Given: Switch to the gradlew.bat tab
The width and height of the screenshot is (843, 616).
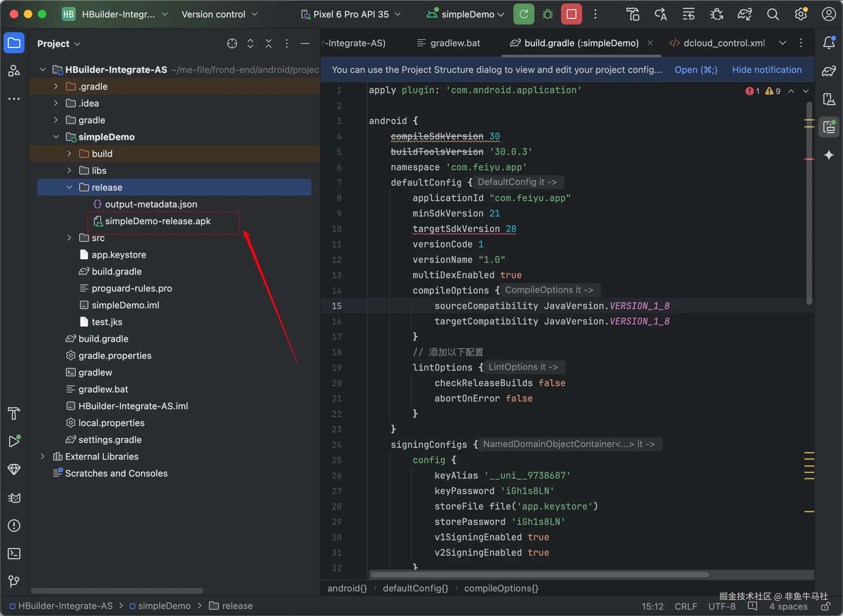Looking at the screenshot, I should [x=448, y=43].
